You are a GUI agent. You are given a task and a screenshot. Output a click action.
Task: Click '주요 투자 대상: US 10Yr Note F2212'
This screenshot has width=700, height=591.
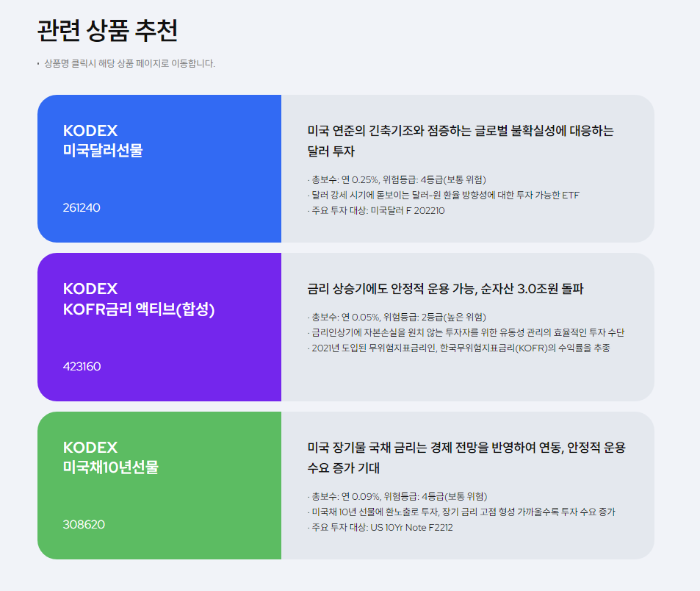380,528
